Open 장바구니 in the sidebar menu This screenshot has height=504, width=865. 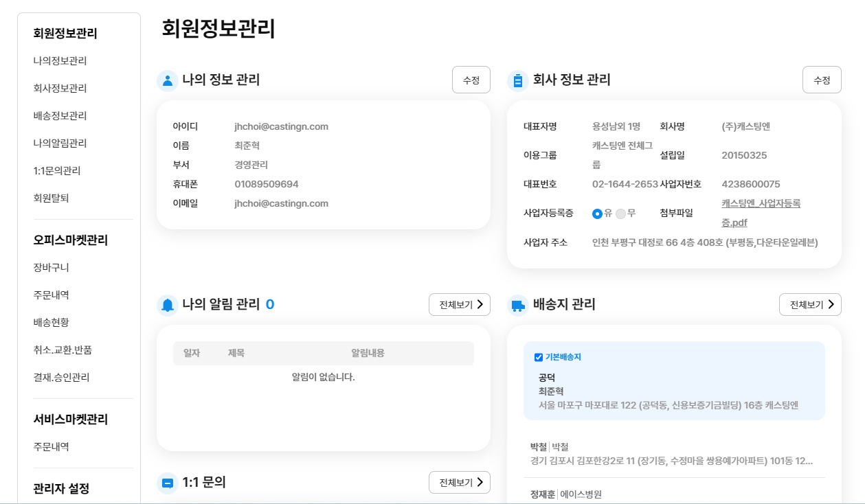[52, 267]
